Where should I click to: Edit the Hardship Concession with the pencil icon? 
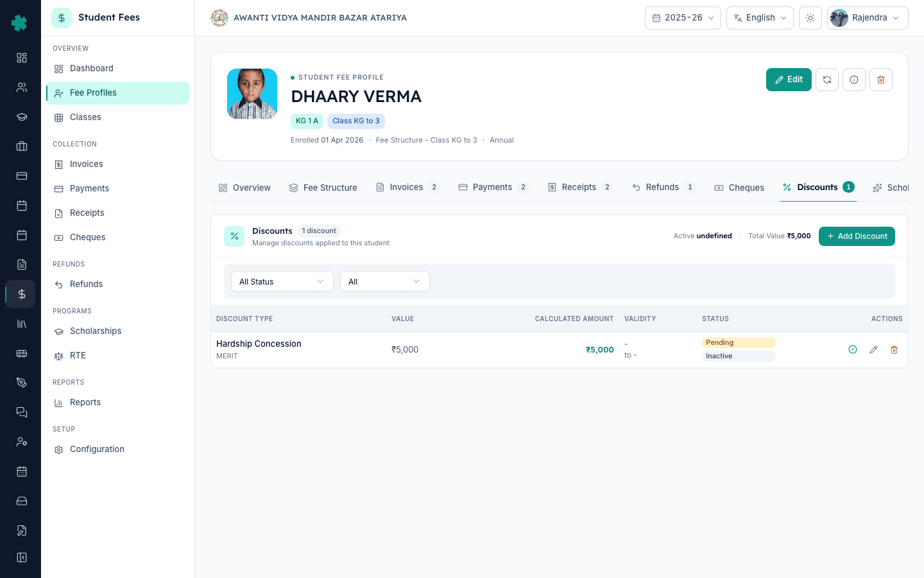(873, 349)
